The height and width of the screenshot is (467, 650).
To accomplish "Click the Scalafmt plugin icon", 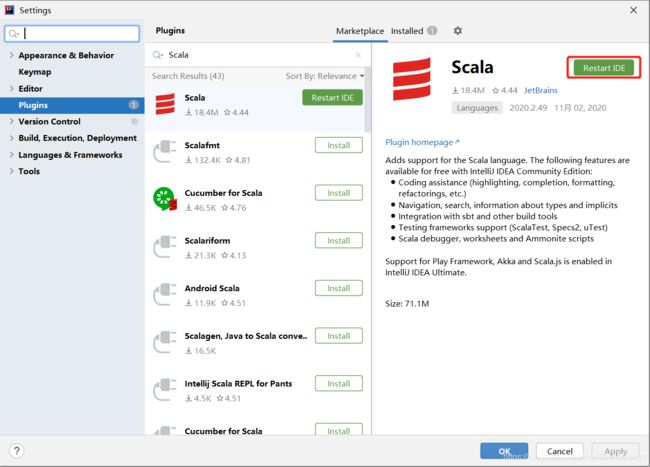I will [165, 152].
